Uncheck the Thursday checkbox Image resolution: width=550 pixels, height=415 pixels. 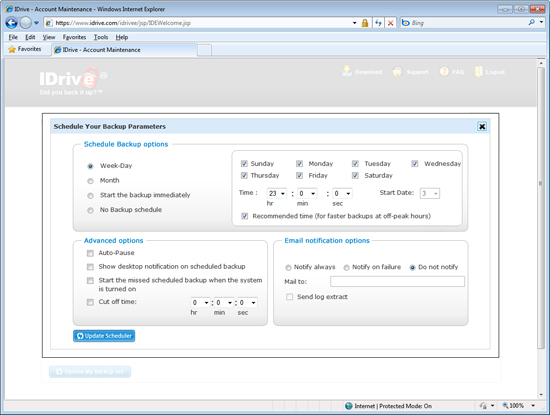click(244, 175)
